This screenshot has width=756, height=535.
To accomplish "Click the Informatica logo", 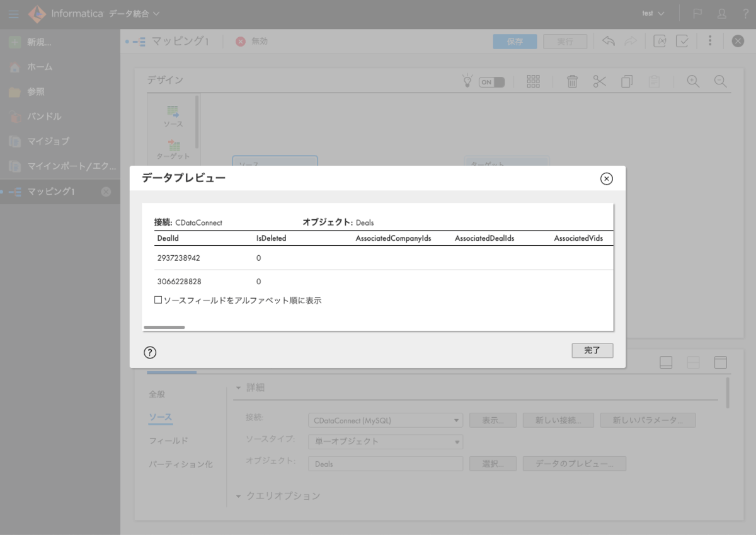I will (37, 14).
